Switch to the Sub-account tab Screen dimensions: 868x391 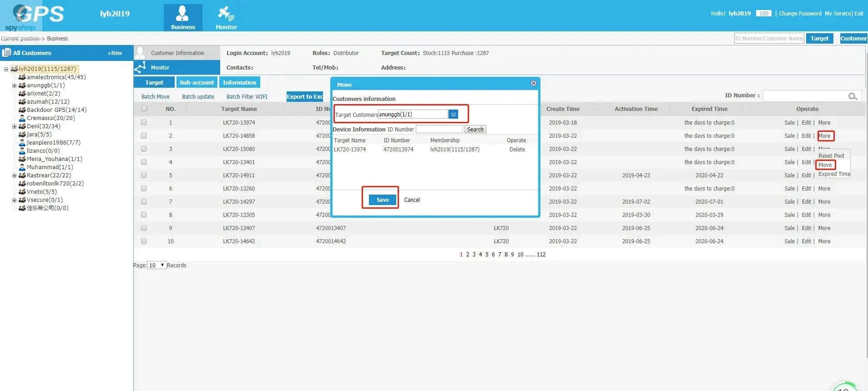(x=197, y=82)
